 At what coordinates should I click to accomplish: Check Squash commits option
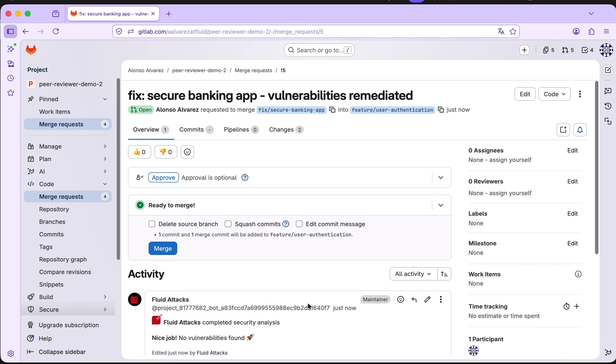[228, 224]
